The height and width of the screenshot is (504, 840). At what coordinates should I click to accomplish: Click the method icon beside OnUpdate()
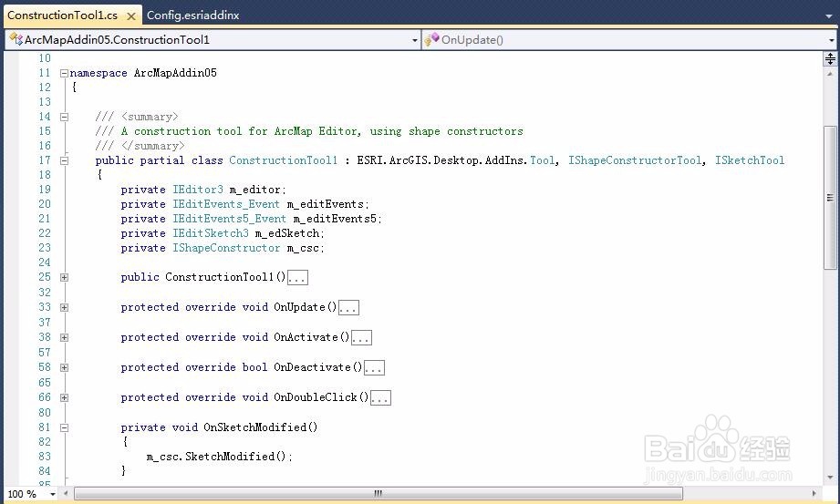(x=431, y=39)
